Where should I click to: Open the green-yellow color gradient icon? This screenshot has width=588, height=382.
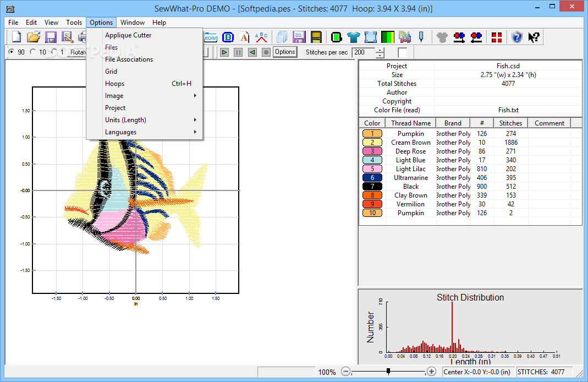click(x=387, y=37)
